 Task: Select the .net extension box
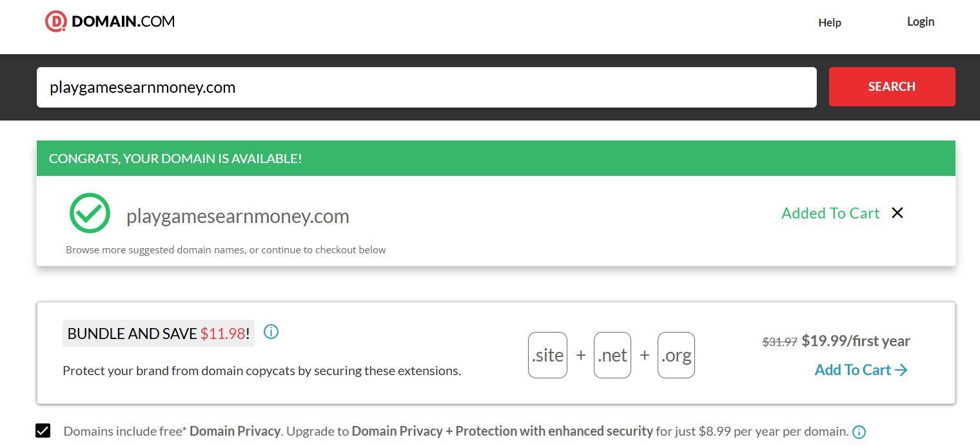click(612, 355)
